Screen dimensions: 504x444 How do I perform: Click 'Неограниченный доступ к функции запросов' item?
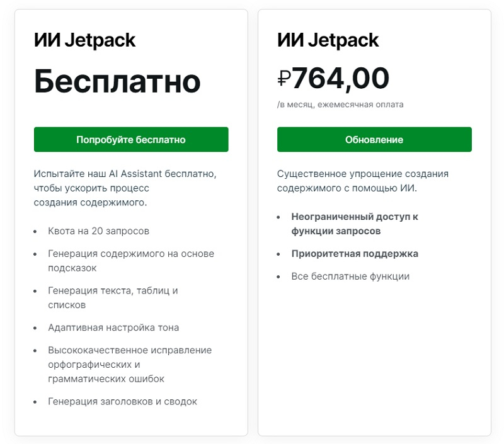point(354,224)
